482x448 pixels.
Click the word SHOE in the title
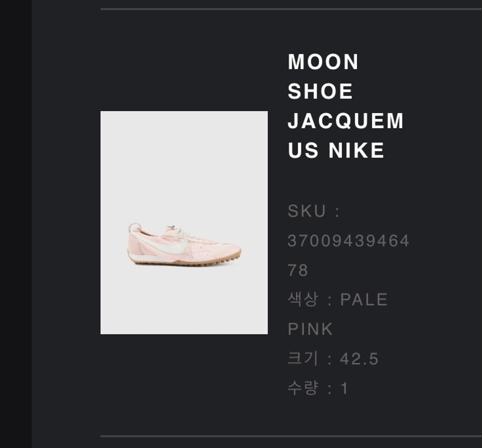[320, 91]
